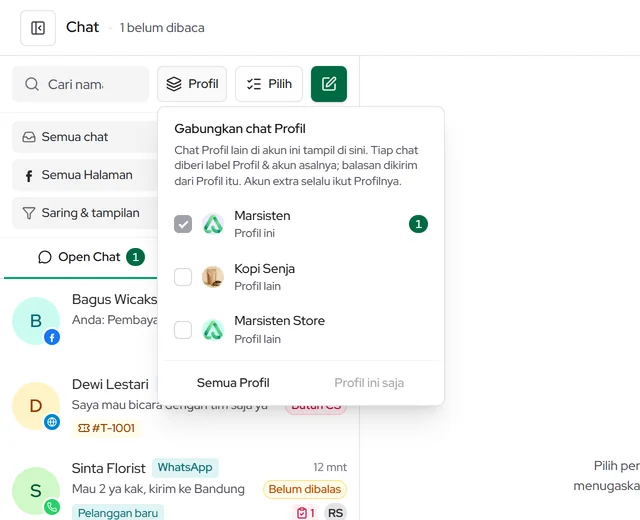Open Bagus Wicaks chat avatar
640x520 pixels.
(36, 321)
